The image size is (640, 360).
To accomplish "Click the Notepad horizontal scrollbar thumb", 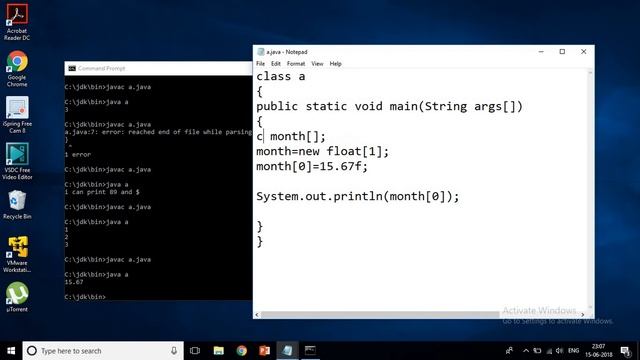I will [x=380, y=315].
